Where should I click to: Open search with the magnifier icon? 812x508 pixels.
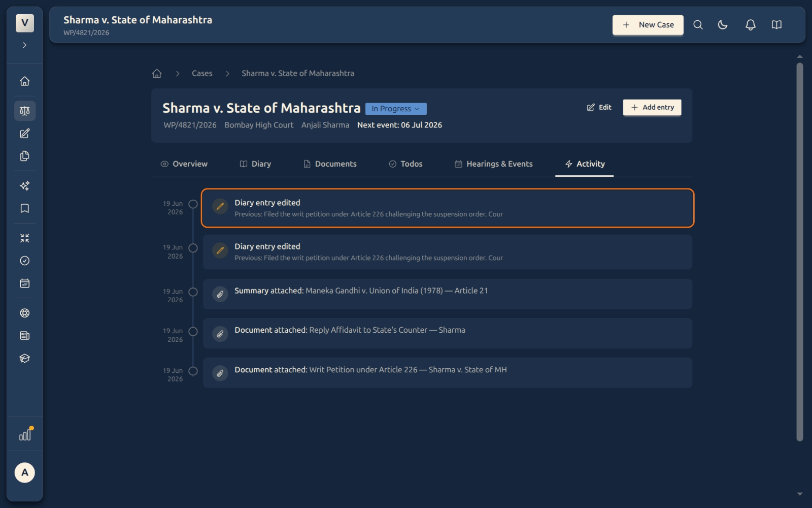(698, 25)
